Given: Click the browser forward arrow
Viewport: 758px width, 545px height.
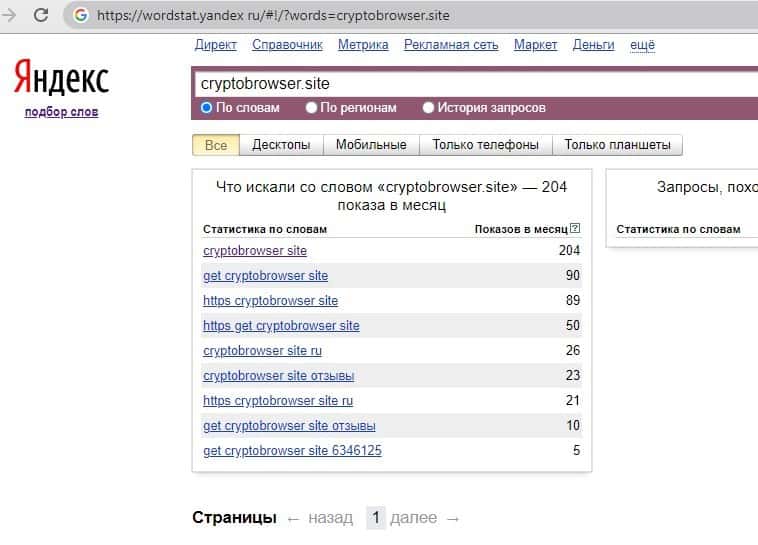Looking at the screenshot, I should (10, 15).
